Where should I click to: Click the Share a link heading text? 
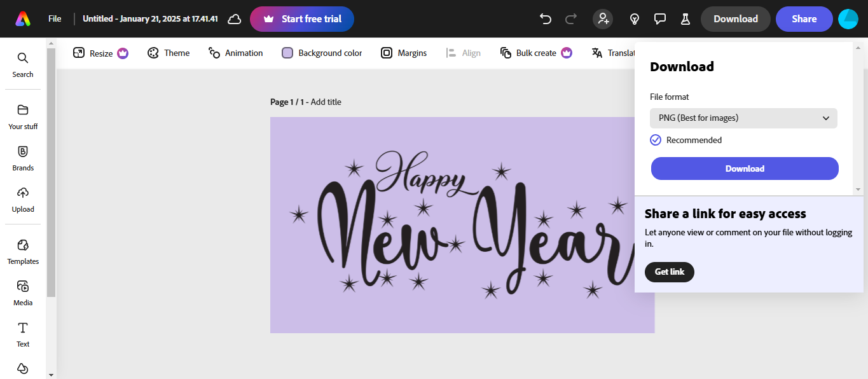tap(726, 214)
